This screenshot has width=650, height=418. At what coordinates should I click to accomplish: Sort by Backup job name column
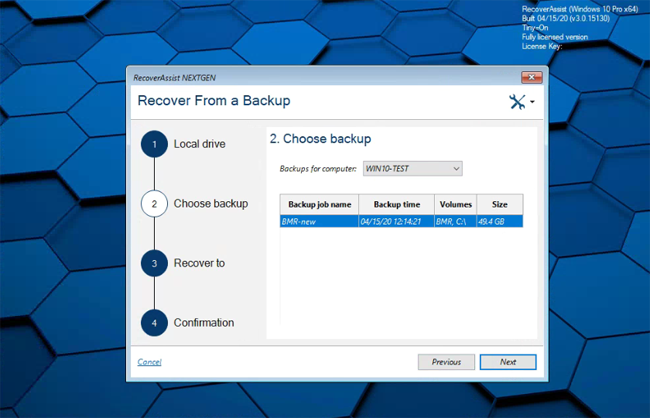pyautogui.click(x=320, y=204)
